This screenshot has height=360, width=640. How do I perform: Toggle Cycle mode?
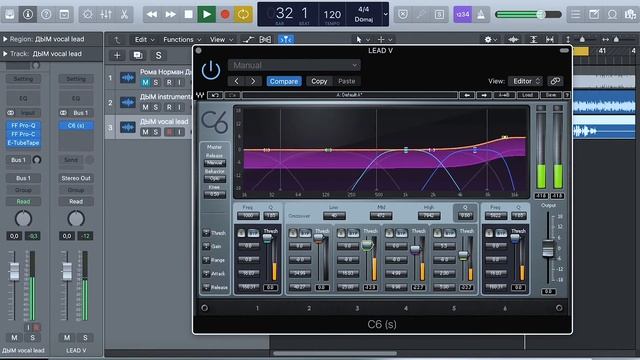(x=243, y=15)
